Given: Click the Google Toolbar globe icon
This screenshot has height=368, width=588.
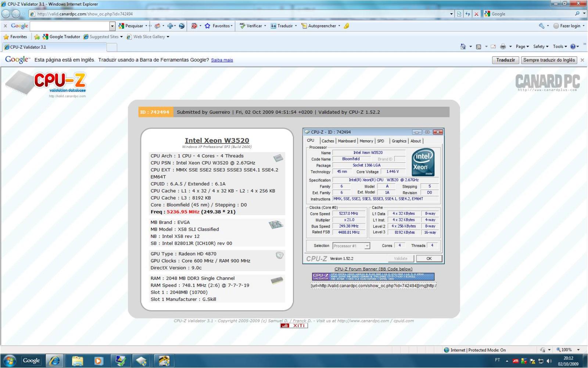Looking at the screenshot, I should pyautogui.click(x=182, y=26).
